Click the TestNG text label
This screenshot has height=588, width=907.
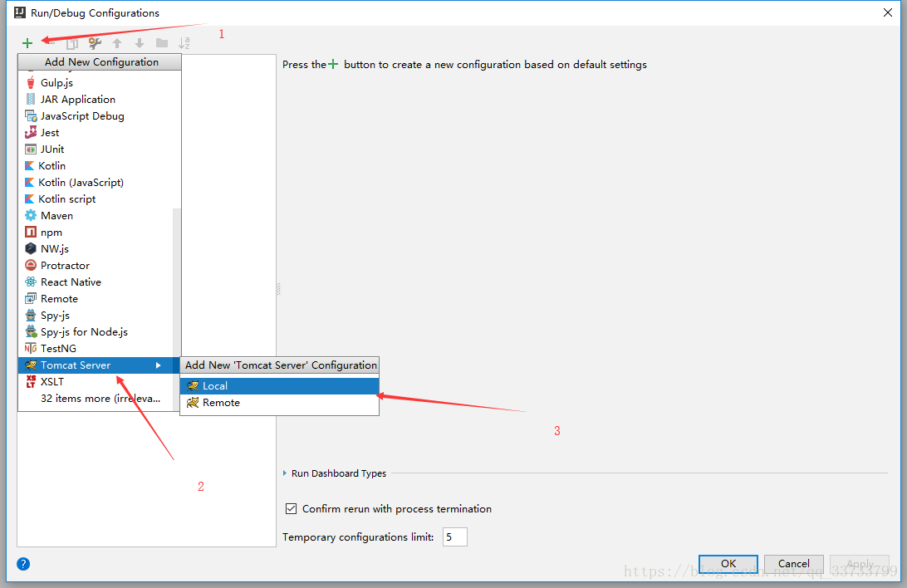coord(58,349)
